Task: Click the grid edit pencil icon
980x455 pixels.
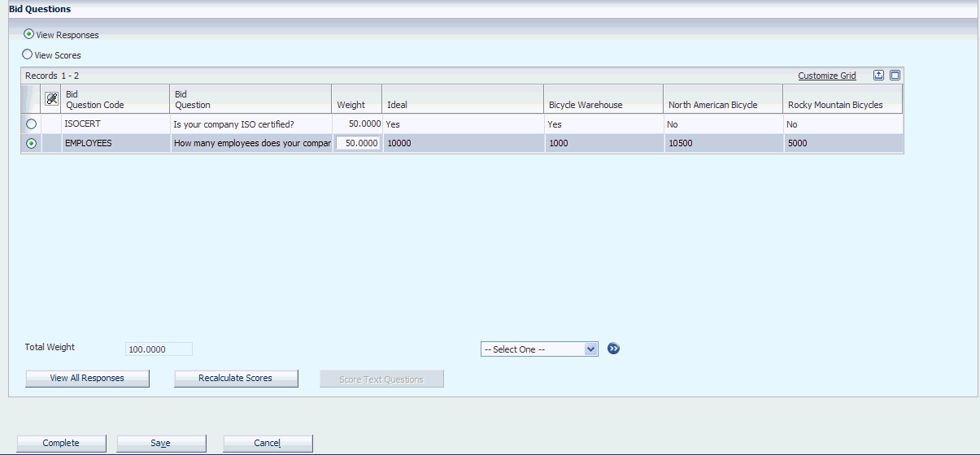Action: [51, 99]
